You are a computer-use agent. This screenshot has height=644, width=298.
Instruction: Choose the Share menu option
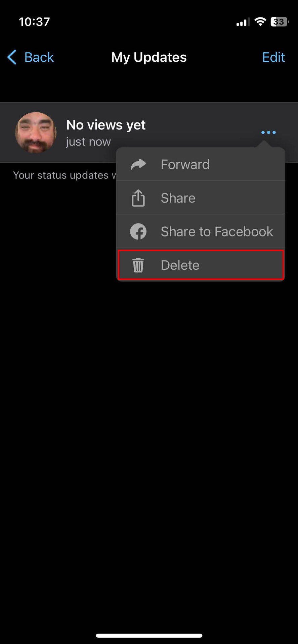pos(201,198)
